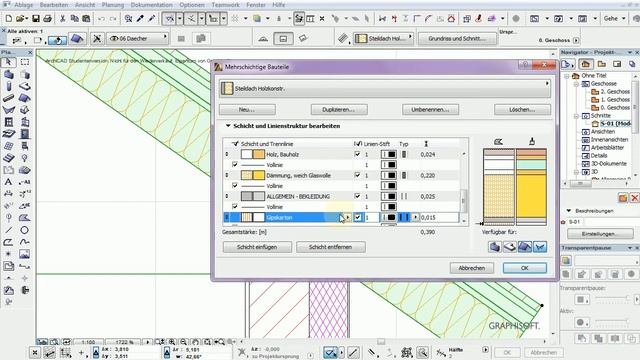This screenshot has height=360, width=640.
Task: Edit Gipskarton thickness 0,015 field
Action: click(439, 218)
